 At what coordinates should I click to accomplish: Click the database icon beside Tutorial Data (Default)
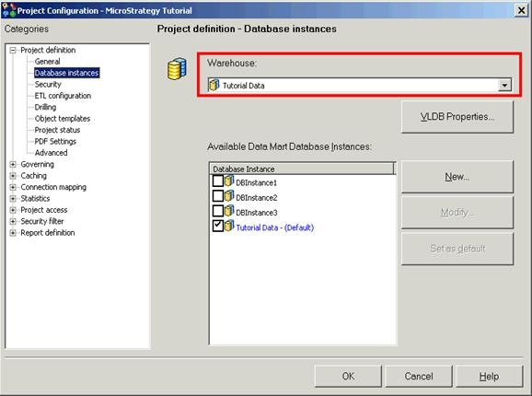229,226
